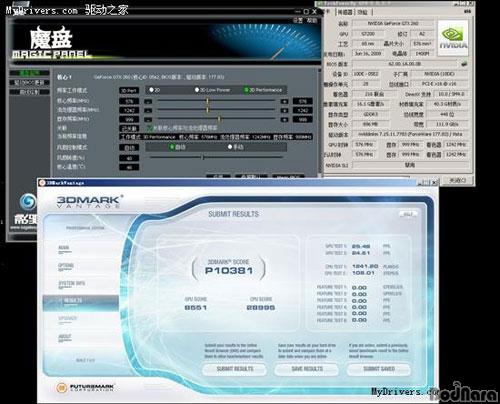The image size is (500, 404).
Task: Click the 3DMark Vantage title bar icon
Action: coord(42,183)
